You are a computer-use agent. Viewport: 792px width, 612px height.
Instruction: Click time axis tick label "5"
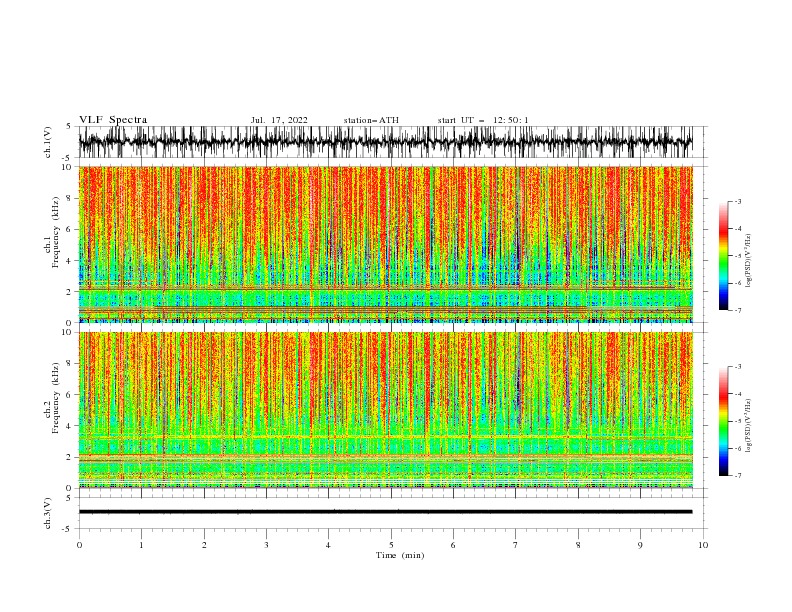click(x=391, y=545)
